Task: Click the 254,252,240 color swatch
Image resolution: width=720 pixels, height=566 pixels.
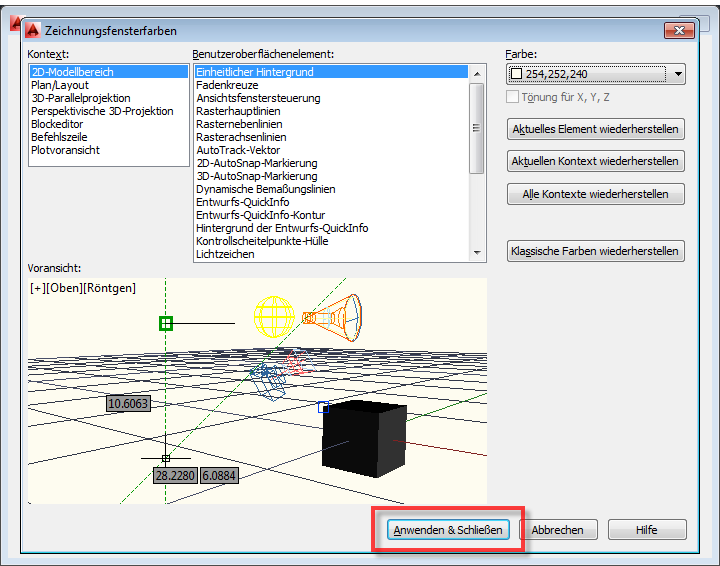Action: click(x=516, y=74)
